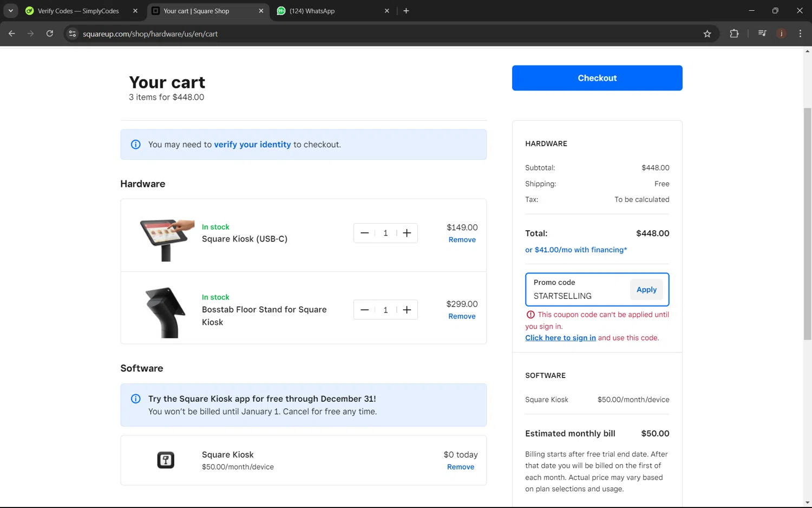Click the red coupon error icon
Image resolution: width=812 pixels, height=508 pixels.
[x=531, y=315]
